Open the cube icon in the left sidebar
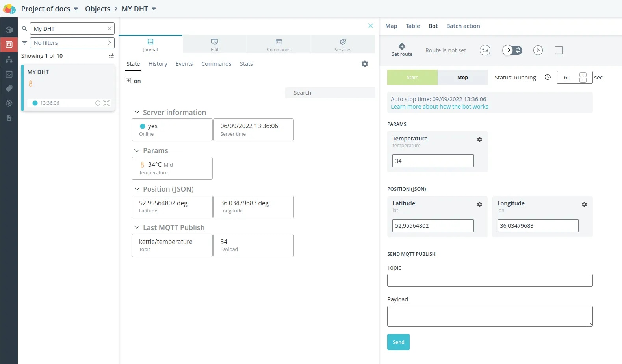 point(9,30)
